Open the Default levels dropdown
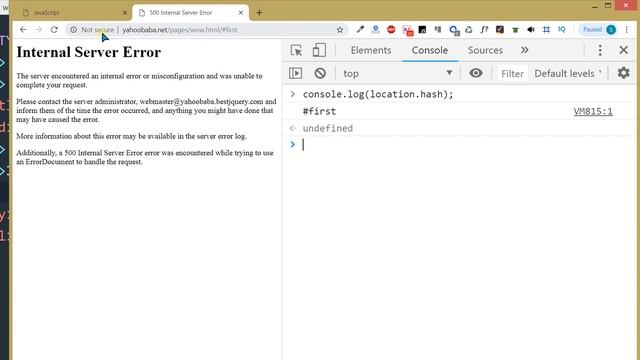Image resolution: width=640 pixels, height=360 pixels. click(568, 73)
